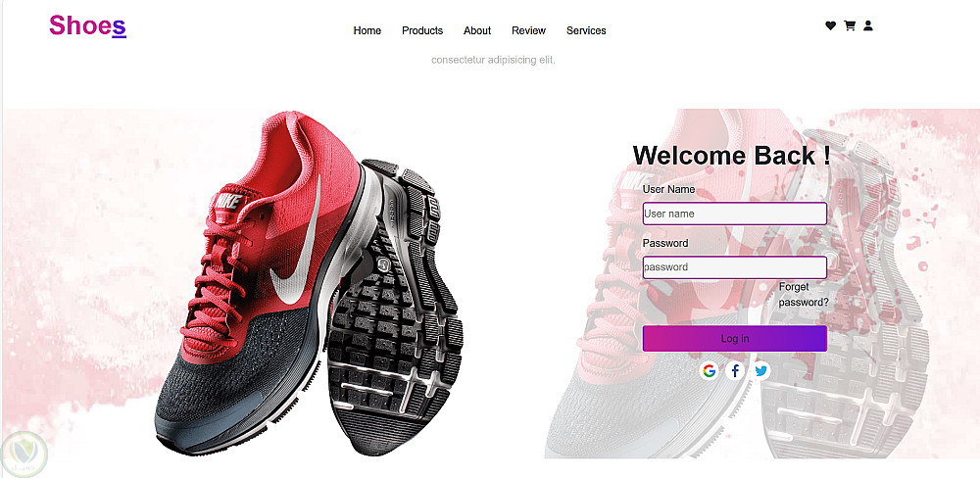Open the About page link
This screenshot has height=478, width=980.
point(477,30)
